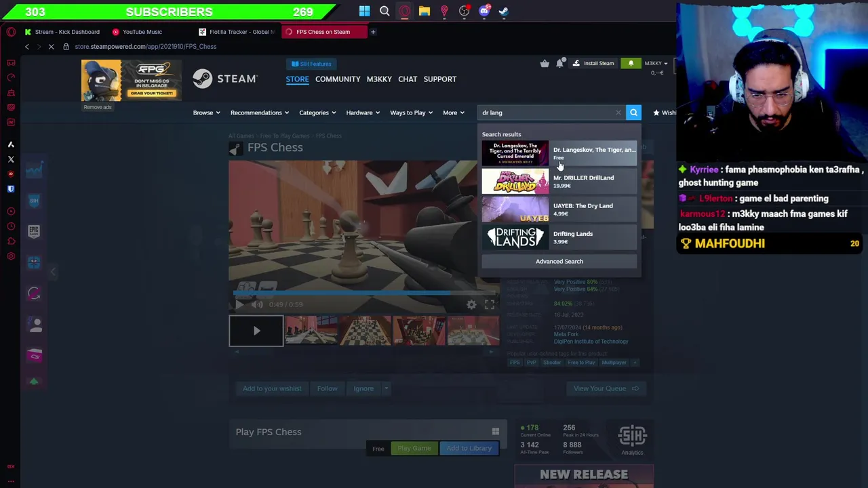The height and width of the screenshot is (488, 868).
Task: Click the SIH Features button
Action: pyautogui.click(x=311, y=64)
